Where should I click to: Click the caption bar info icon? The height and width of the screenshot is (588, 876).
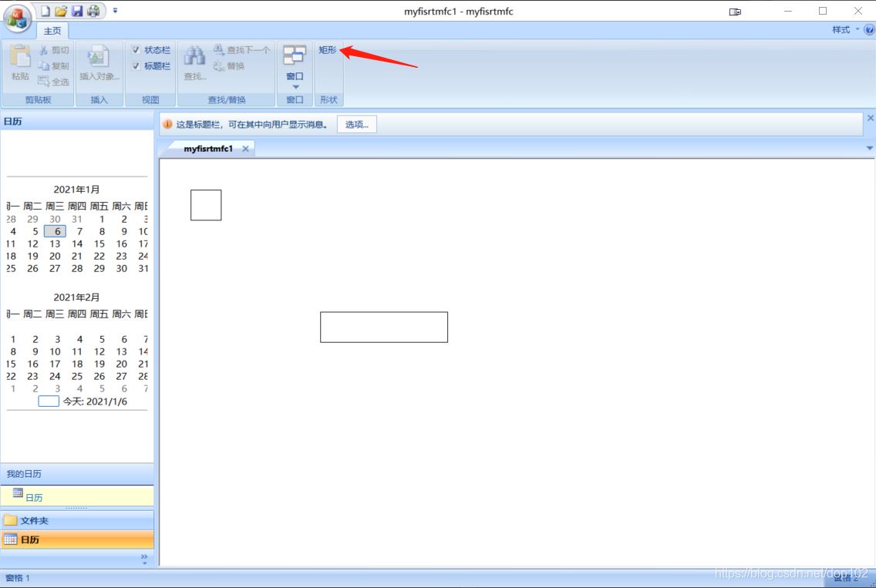(x=167, y=124)
